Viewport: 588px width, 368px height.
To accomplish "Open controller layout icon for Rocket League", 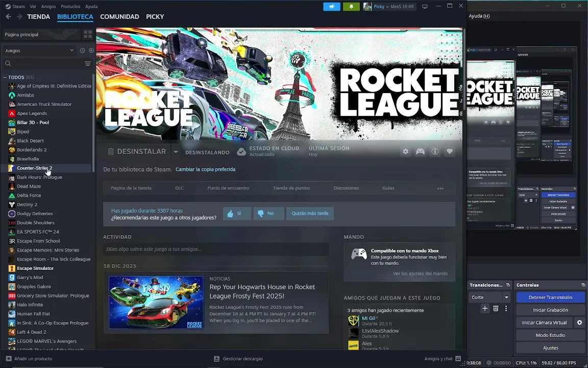I will 420,151.
